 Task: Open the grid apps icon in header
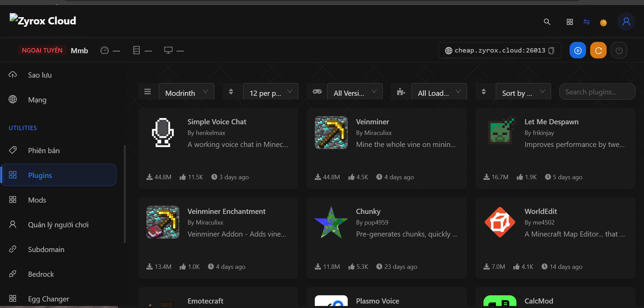(570, 22)
